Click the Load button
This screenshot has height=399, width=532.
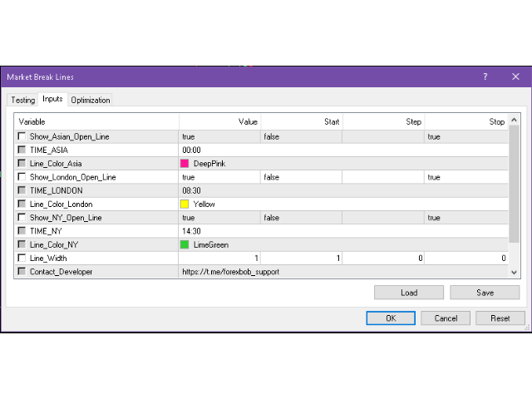click(409, 293)
